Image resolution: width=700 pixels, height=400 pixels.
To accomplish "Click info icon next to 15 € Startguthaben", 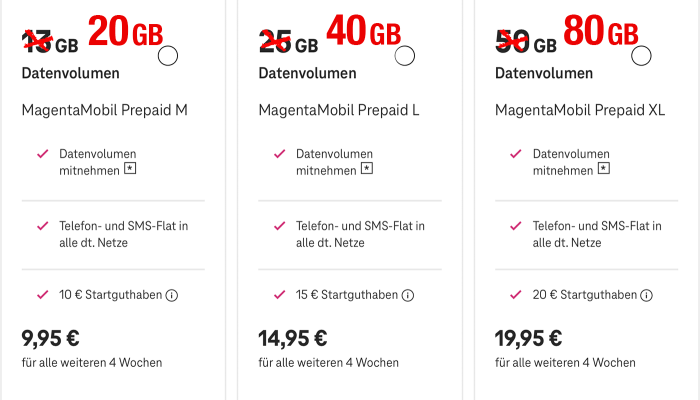I will click(x=409, y=295).
